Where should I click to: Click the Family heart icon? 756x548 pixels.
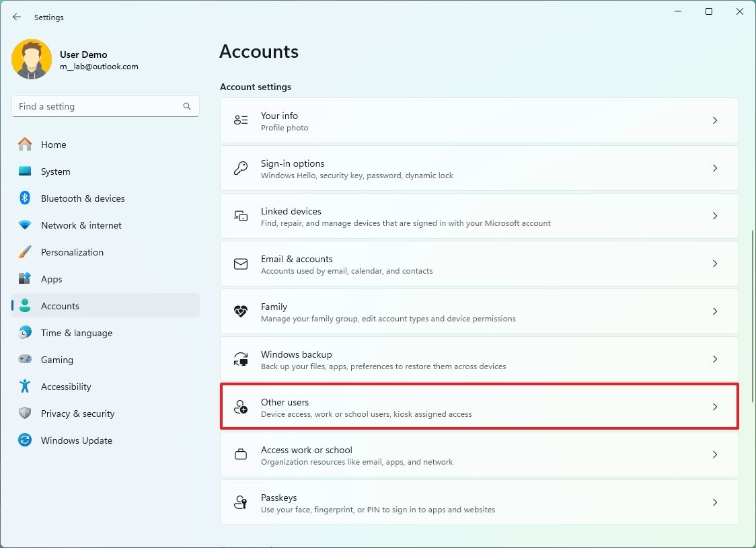point(241,312)
